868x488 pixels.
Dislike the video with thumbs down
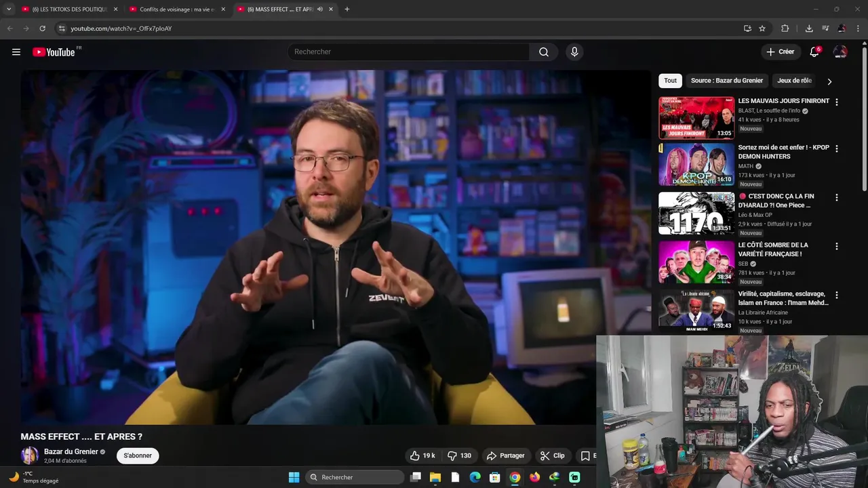click(x=460, y=455)
